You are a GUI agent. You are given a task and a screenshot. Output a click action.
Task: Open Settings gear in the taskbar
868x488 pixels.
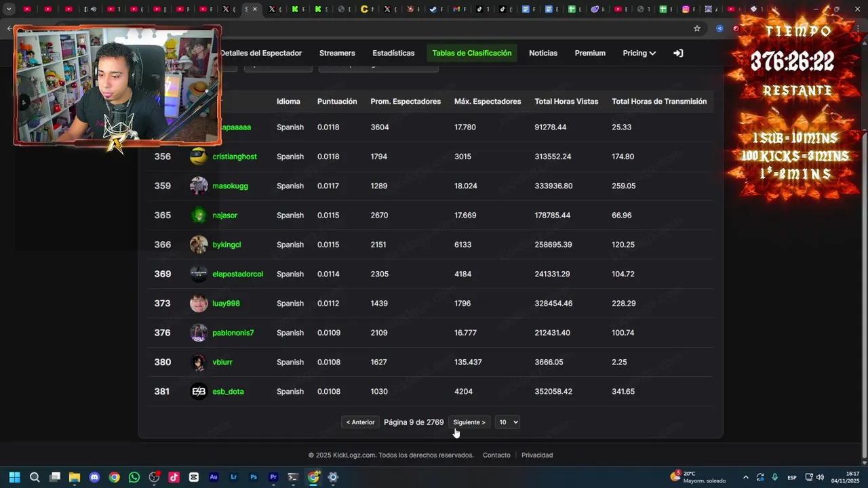coord(333,477)
